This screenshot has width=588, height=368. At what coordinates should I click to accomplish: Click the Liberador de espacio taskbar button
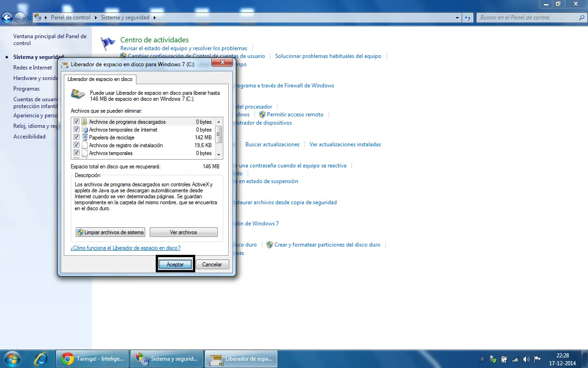(x=241, y=359)
